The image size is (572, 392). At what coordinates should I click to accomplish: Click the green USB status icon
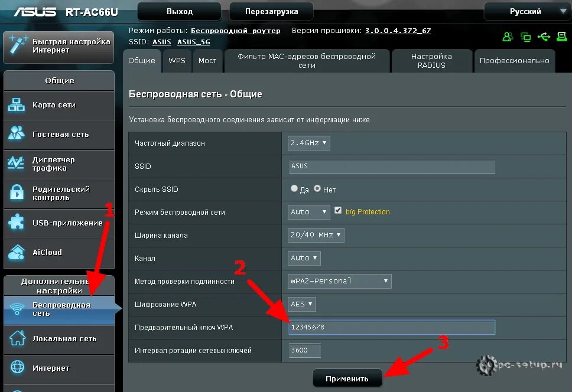[x=544, y=37]
